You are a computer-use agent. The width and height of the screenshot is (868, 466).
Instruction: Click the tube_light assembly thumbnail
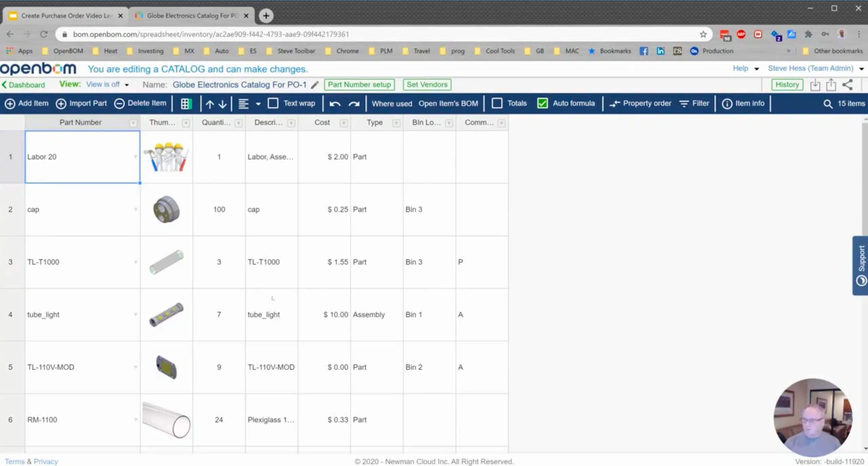coord(166,315)
